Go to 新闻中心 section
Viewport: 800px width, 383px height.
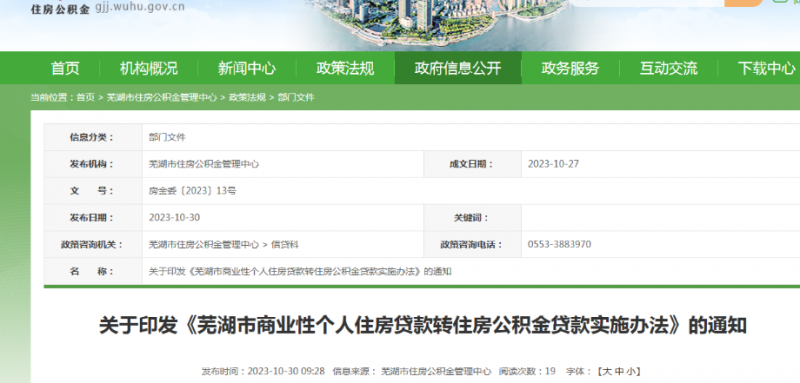[246, 68]
